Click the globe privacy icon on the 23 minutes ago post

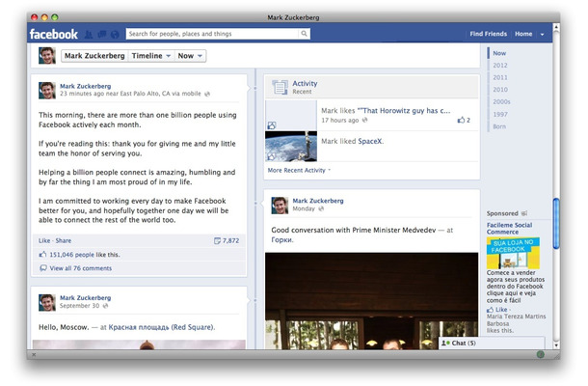pyautogui.click(x=207, y=94)
